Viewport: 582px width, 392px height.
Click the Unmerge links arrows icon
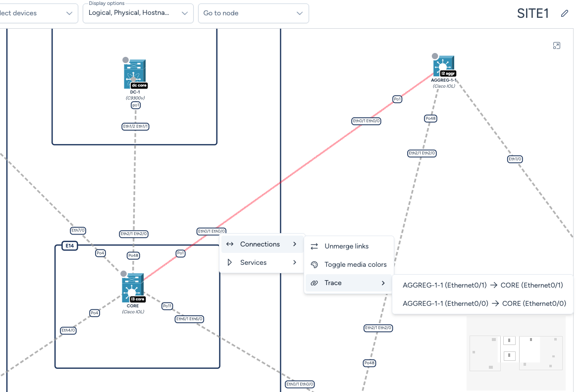coord(315,246)
